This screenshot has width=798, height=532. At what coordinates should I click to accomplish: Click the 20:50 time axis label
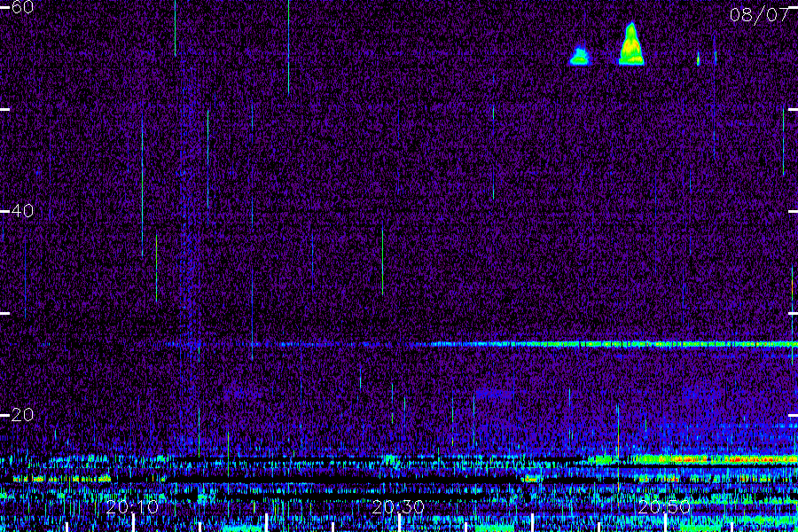[x=664, y=507]
